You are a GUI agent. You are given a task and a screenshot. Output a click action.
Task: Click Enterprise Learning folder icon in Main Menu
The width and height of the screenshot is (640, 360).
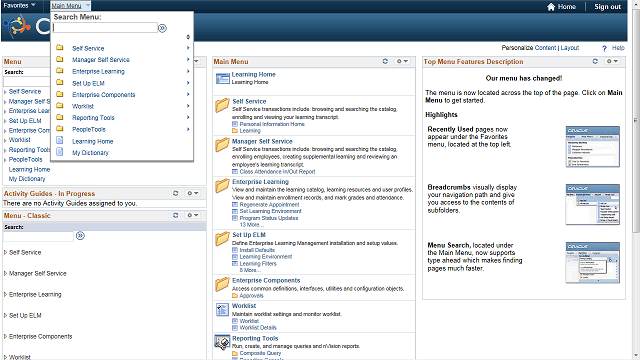(222, 185)
